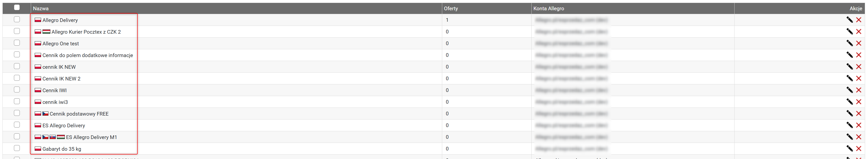This screenshot has height=159, width=868.
Task: Click the Oferty column header
Action: tap(450, 8)
